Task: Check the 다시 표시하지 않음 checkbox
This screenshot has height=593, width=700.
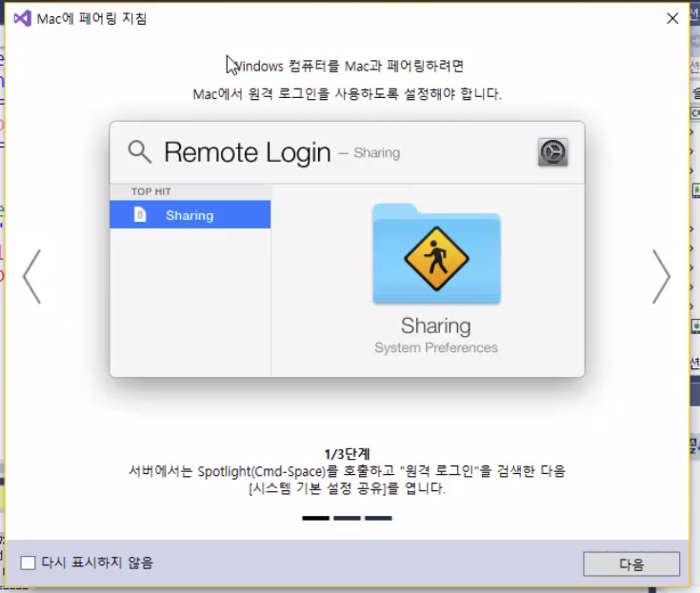Action: [x=28, y=563]
